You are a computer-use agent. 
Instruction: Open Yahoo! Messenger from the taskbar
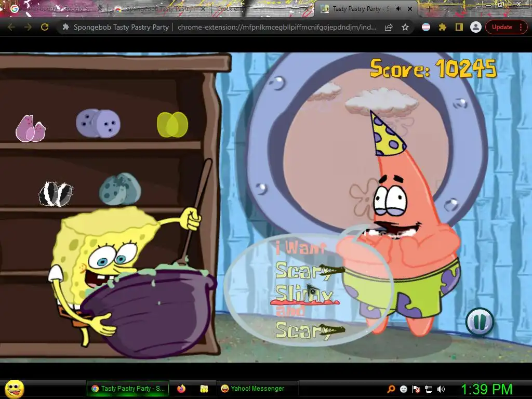[x=257, y=389]
